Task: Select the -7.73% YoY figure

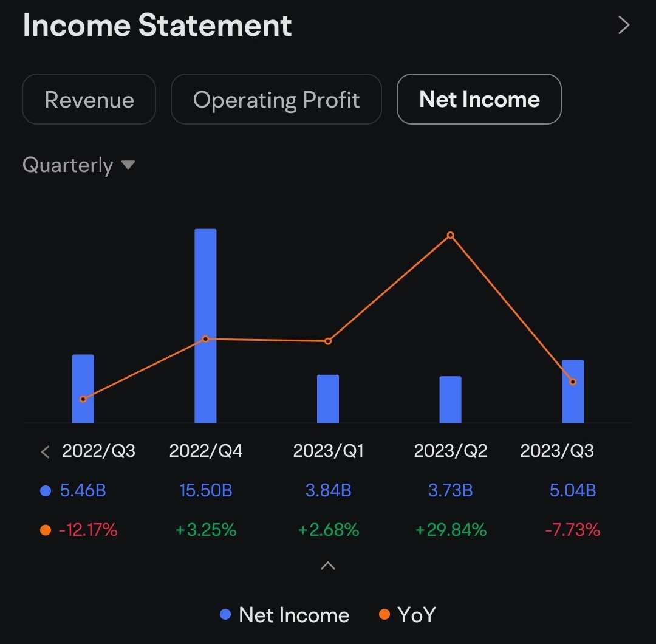Action: [x=573, y=529]
